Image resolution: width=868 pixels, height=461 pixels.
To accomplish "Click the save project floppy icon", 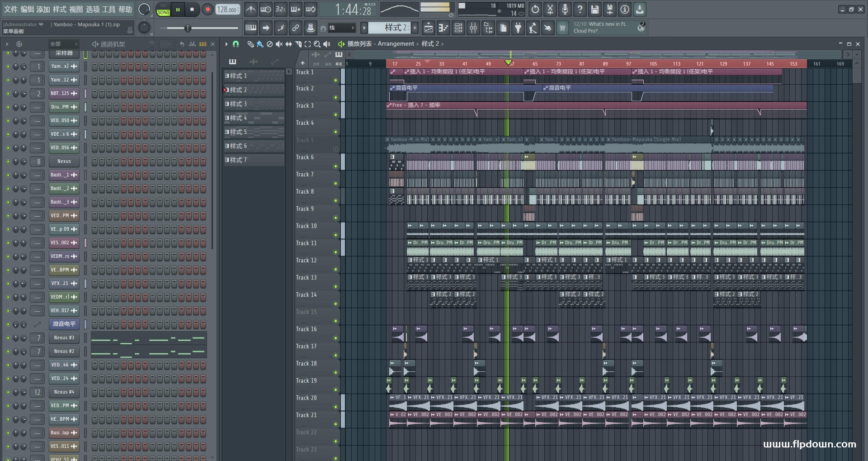I will [595, 9].
